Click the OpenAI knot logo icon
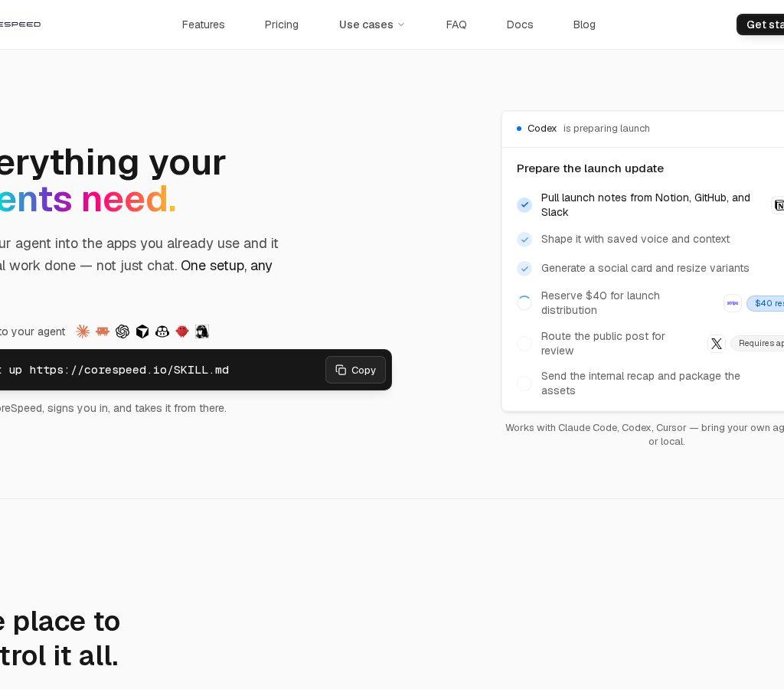Image resolution: width=784 pixels, height=689 pixels. click(122, 331)
